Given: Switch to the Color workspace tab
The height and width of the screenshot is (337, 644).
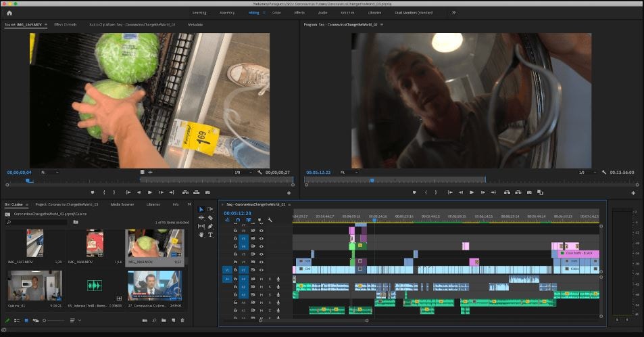Looking at the screenshot, I should pyautogui.click(x=276, y=12).
